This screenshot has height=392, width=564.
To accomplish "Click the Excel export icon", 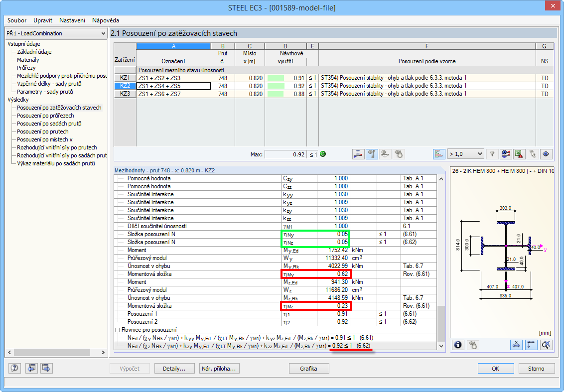I will pos(519,154).
